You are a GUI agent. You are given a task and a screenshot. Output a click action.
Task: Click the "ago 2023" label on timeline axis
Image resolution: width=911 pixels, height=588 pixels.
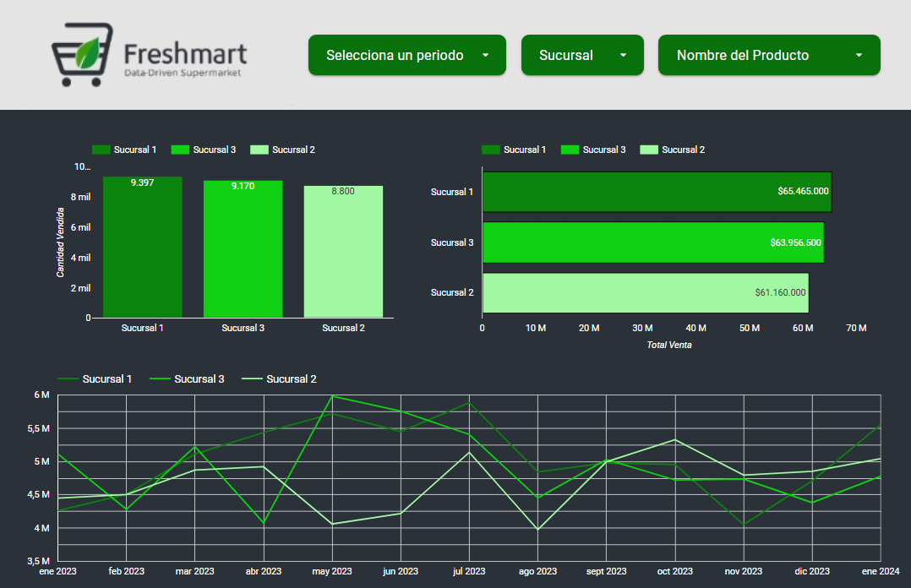point(536,572)
